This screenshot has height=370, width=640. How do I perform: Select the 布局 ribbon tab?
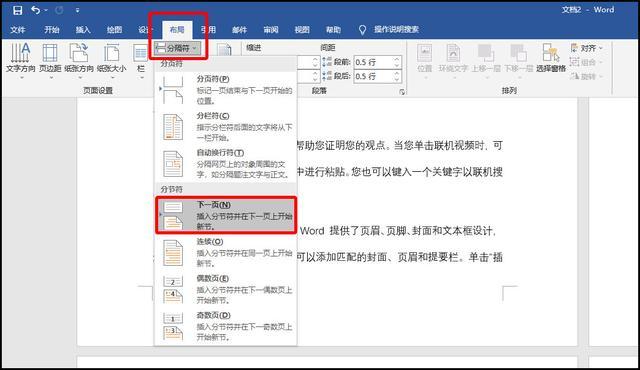click(177, 29)
